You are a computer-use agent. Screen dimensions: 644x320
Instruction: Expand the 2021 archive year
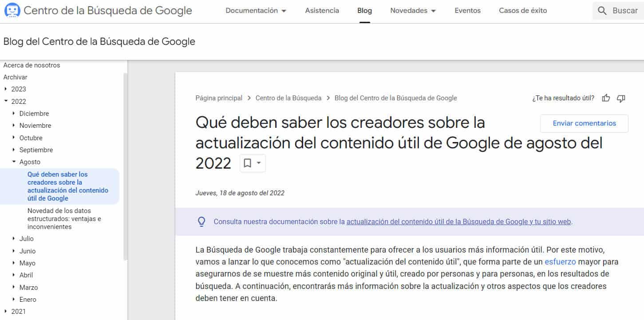click(x=6, y=312)
